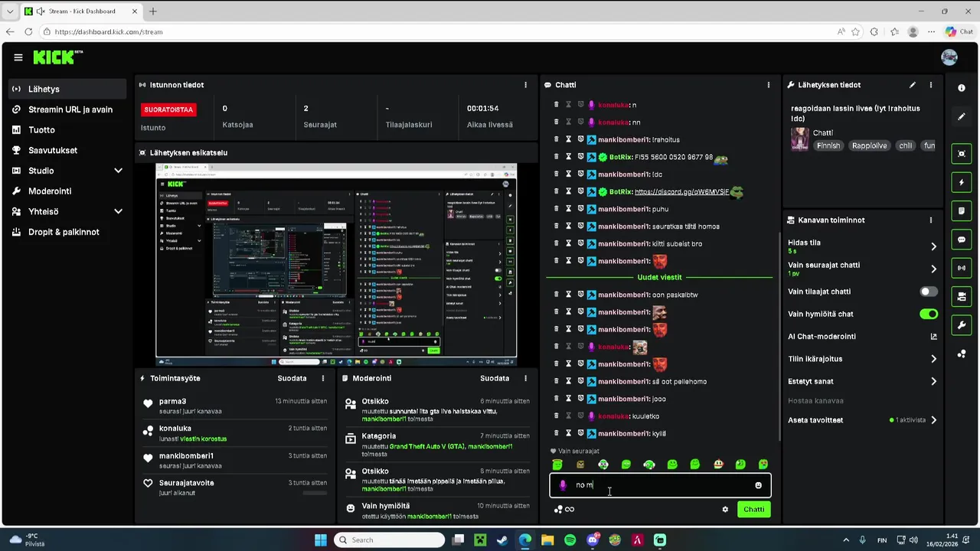Open File Explorer from the taskbar
Screen dimensions: 980x551
tap(547, 540)
